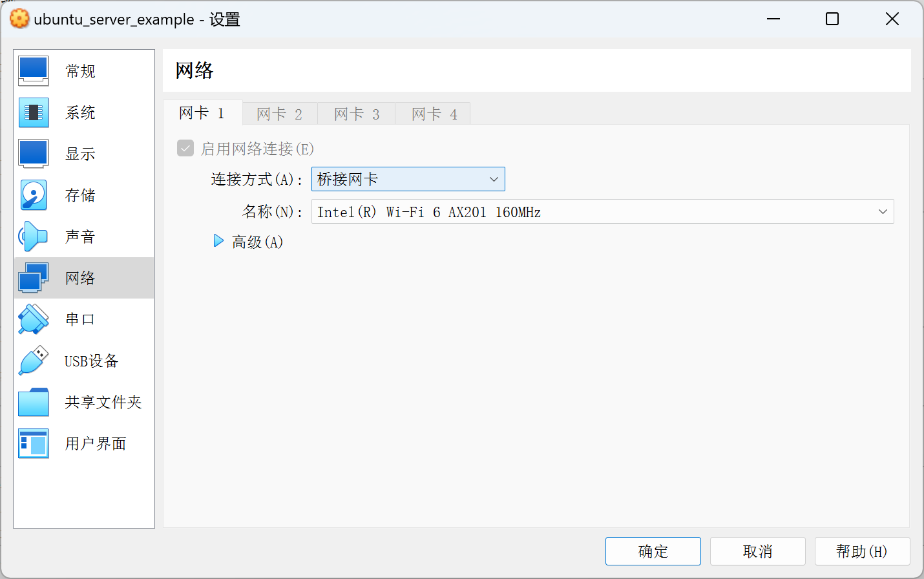Switch to the 网卡 4 tab
The width and height of the screenshot is (924, 579).
[x=434, y=114]
